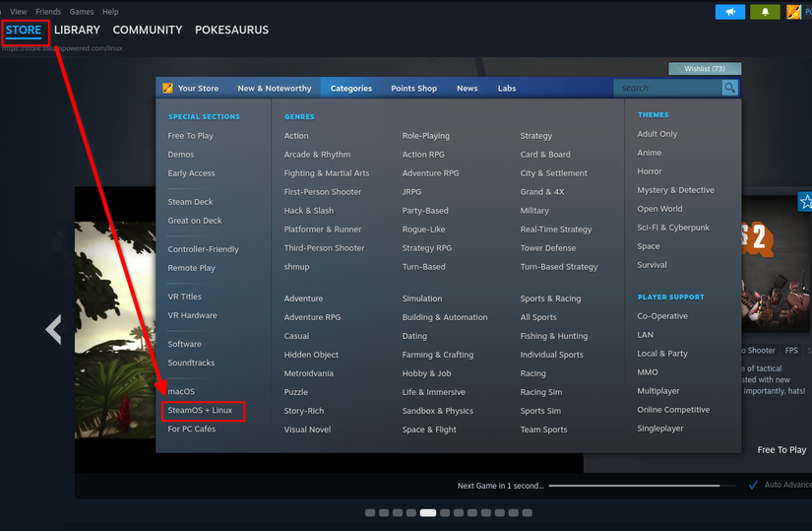The image size is (812, 531).
Task: Open the Labs tab
Action: (507, 88)
